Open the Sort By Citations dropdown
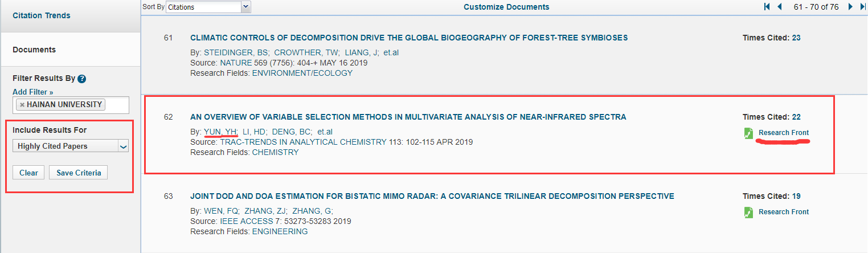This screenshot has height=253, width=868. [208, 7]
